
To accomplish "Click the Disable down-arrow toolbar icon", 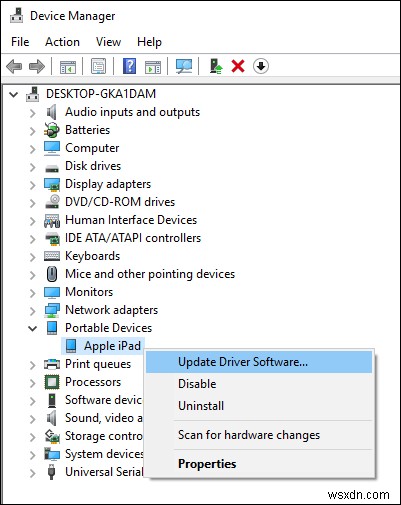I will 261,66.
